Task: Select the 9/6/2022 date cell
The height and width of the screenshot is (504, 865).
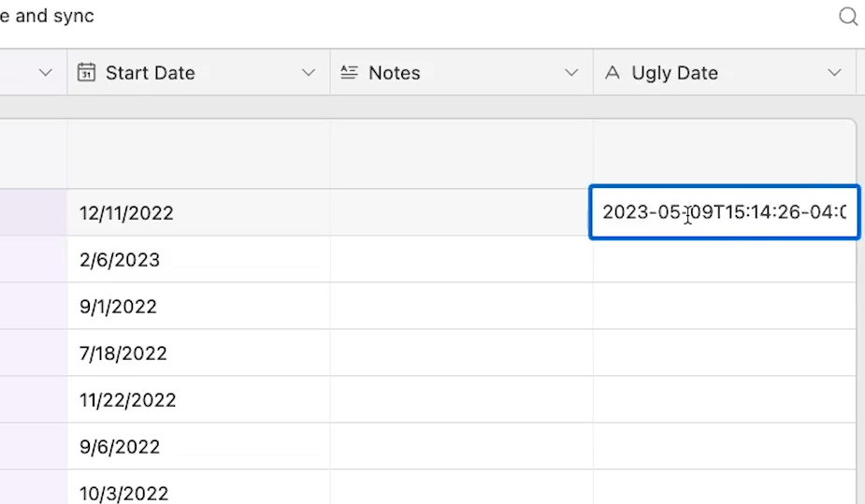Action: [198, 447]
